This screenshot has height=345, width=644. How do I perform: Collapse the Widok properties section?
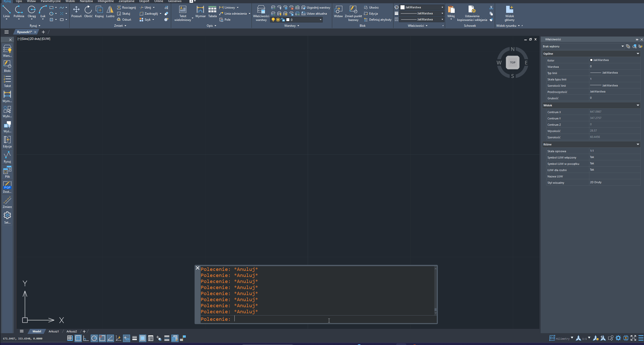(x=638, y=105)
